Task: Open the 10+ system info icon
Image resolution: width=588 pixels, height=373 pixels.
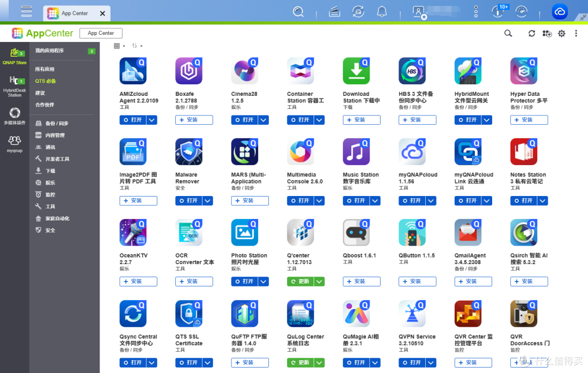Action: point(499,11)
